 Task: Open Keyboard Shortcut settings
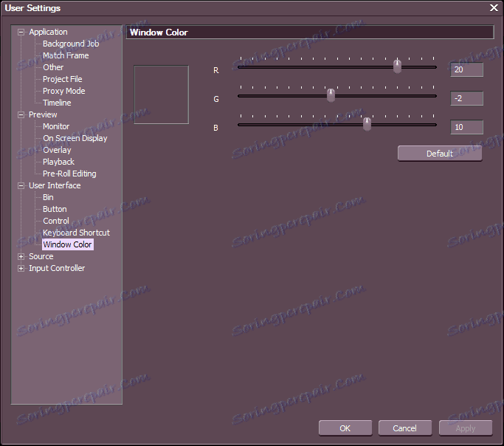click(76, 233)
